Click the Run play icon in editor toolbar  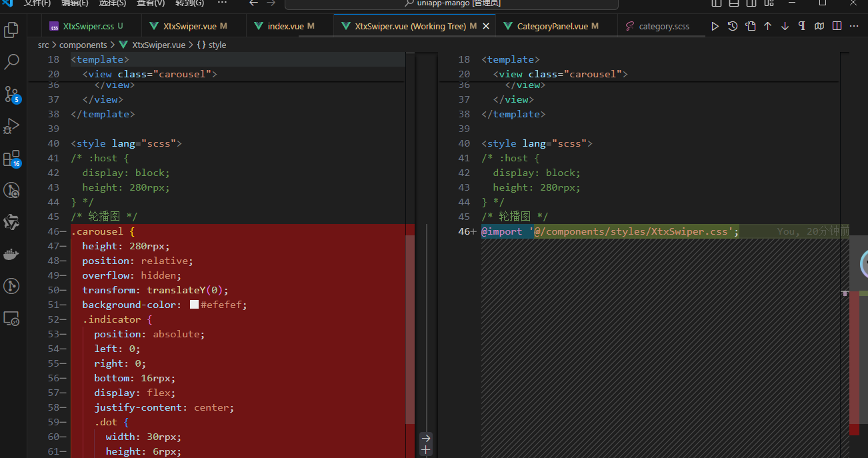pos(715,27)
